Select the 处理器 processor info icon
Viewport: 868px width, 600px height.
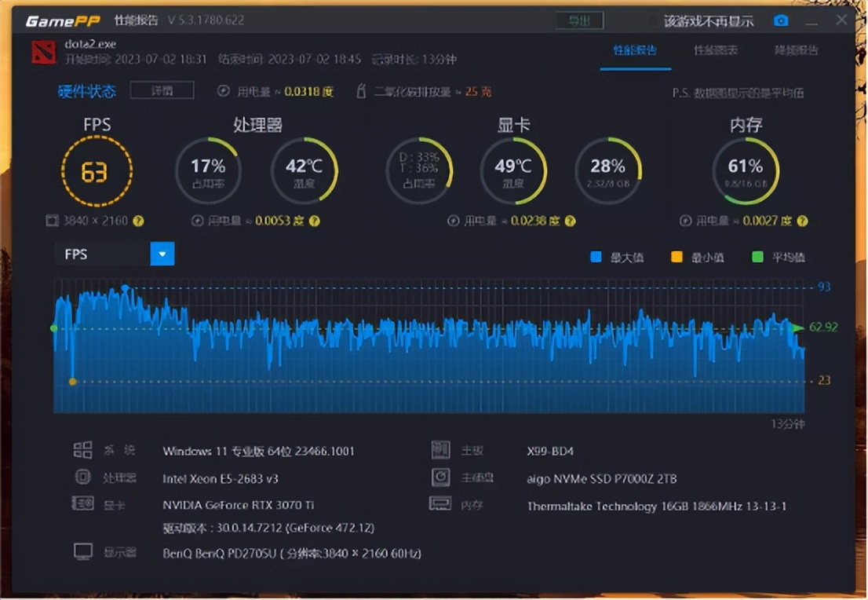point(83,477)
